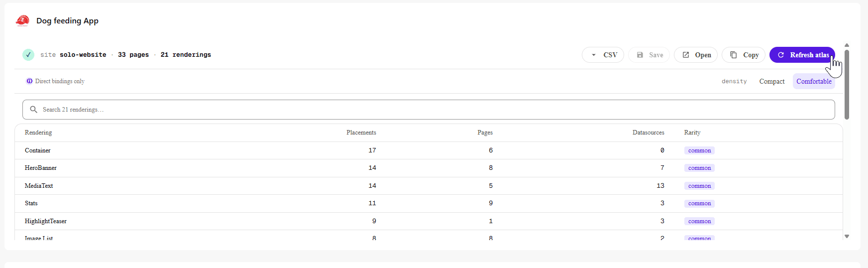Click the scrollbar up arrow
868x268 pixels.
[x=847, y=45]
